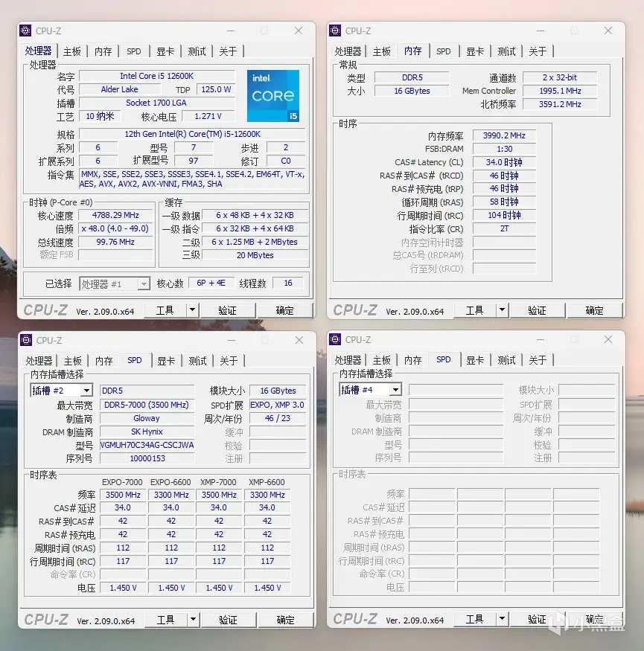Switch to 显卡 tab in the processor window
This screenshot has width=644, height=651.
pyautogui.click(x=165, y=51)
